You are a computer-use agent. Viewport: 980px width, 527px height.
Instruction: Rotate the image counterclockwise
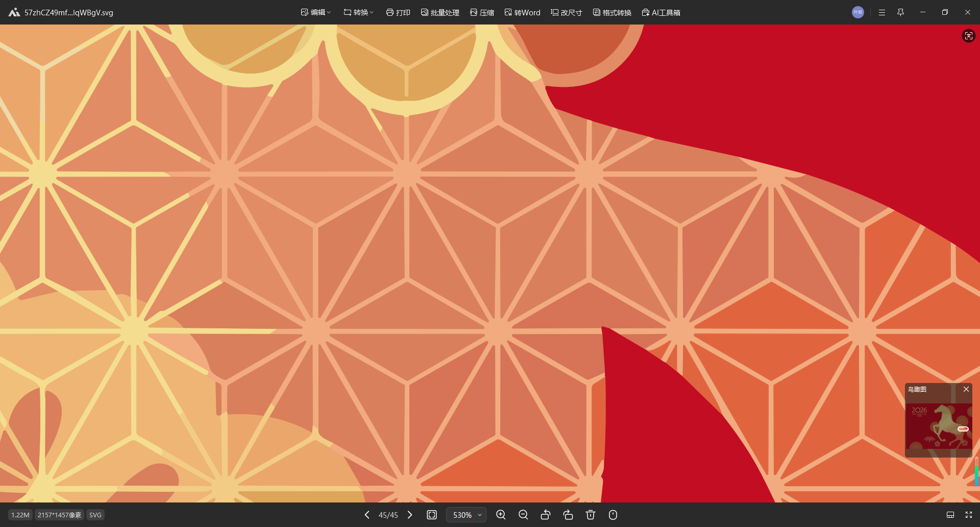tap(546, 515)
